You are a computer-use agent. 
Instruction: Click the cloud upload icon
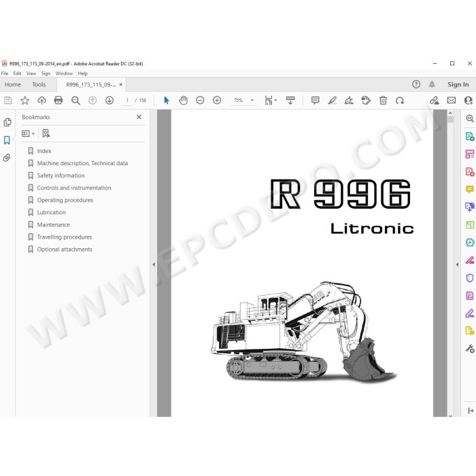(x=41, y=101)
